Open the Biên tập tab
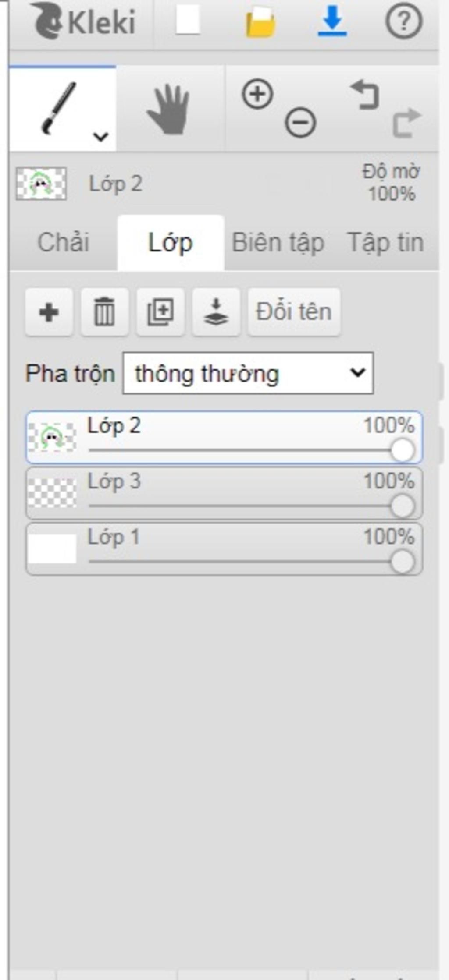449x980 pixels. tap(278, 243)
